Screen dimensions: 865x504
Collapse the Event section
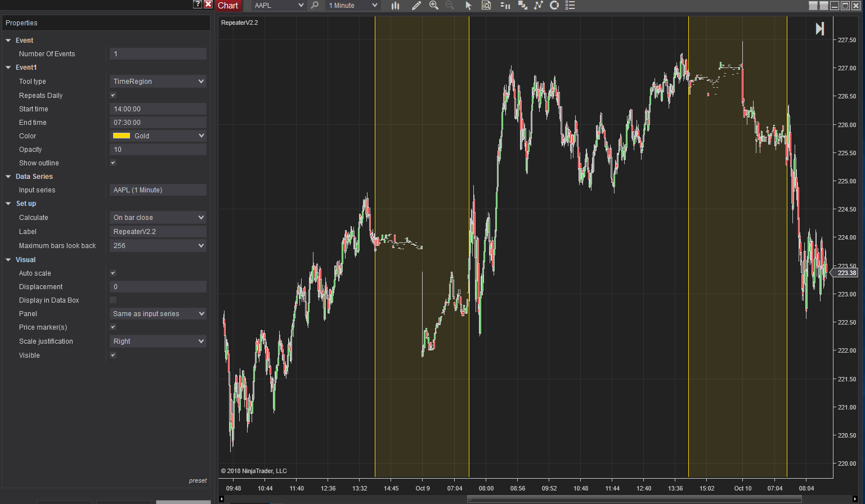coord(8,40)
